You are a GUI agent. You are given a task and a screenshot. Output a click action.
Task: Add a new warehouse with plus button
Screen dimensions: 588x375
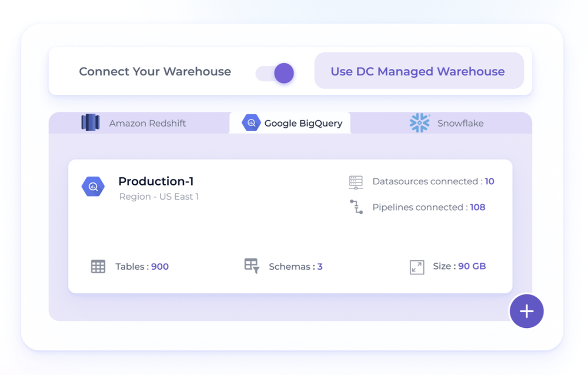526,311
